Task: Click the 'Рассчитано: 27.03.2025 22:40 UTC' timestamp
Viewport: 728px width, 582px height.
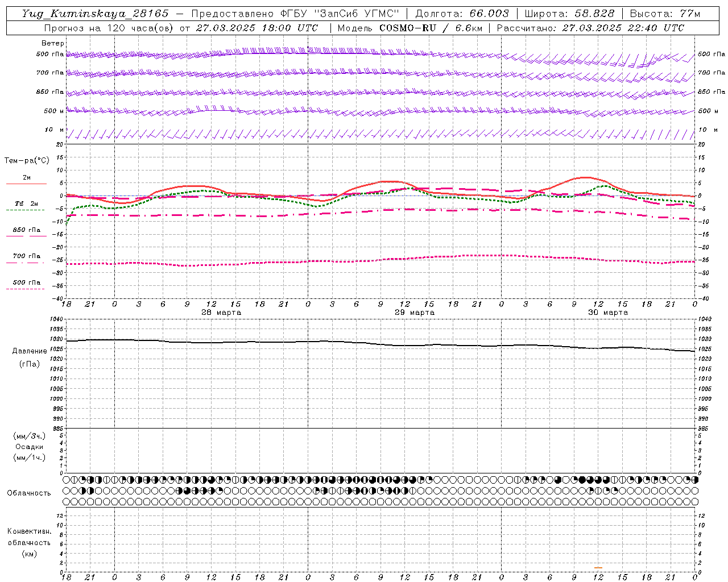Action: click(x=590, y=28)
